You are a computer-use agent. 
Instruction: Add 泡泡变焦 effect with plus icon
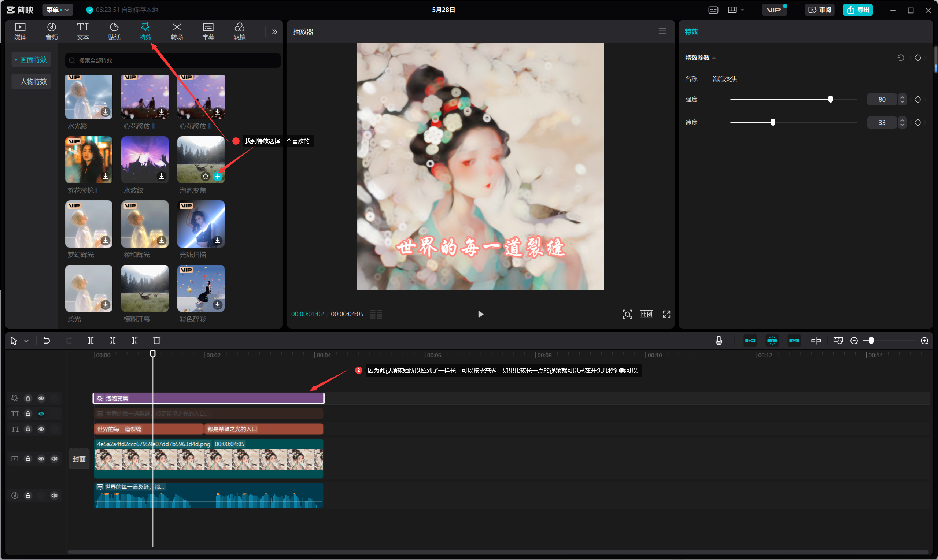pyautogui.click(x=217, y=176)
